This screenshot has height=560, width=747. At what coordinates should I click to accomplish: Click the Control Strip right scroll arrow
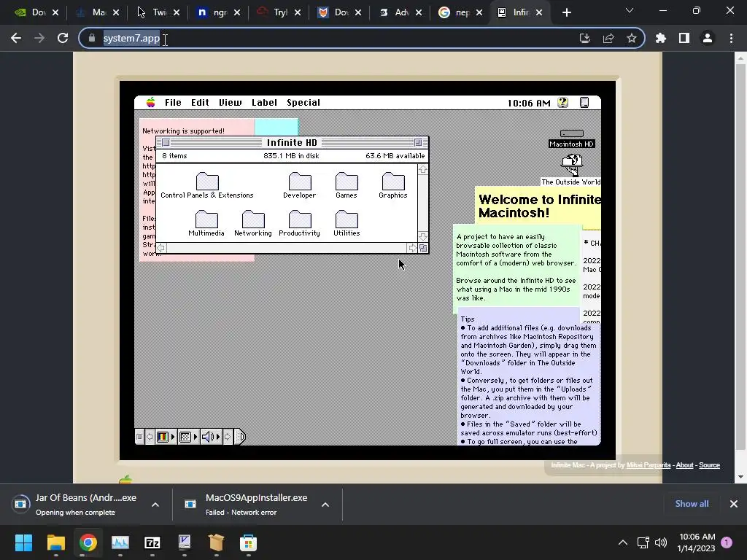(x=228, y=437)
